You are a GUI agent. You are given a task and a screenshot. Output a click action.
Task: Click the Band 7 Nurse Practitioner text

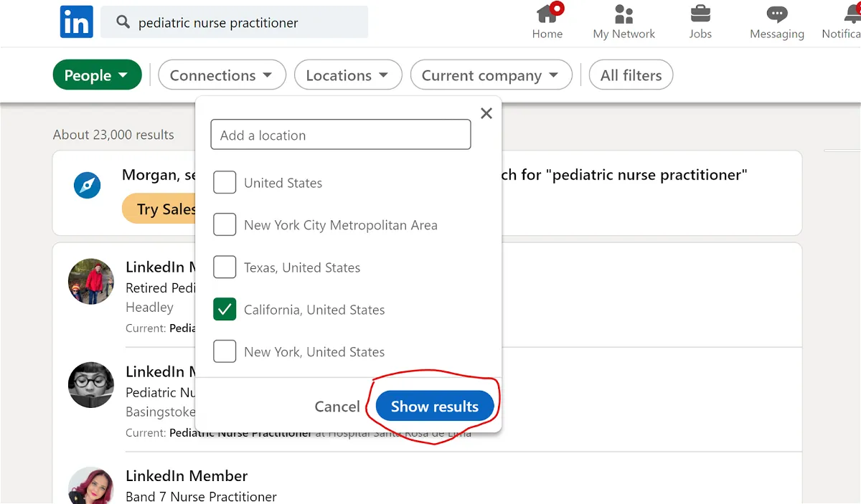201,497
